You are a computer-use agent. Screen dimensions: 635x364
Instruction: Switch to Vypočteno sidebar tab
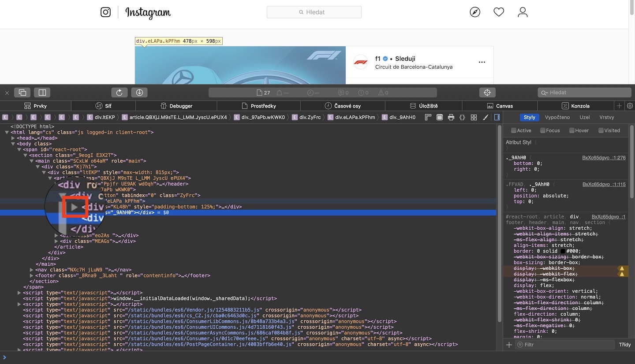(557, 117)
